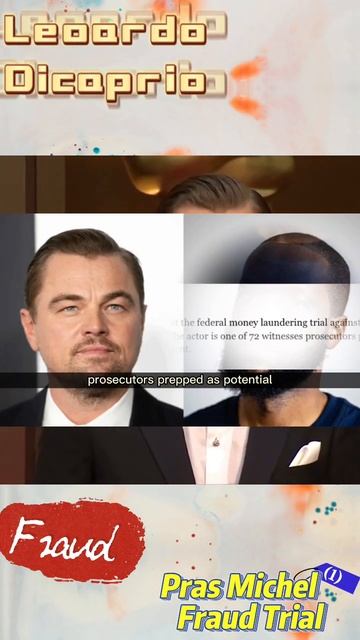Click the red "Fraud" badge
360x640 pixels.
(x=72, y=541)
